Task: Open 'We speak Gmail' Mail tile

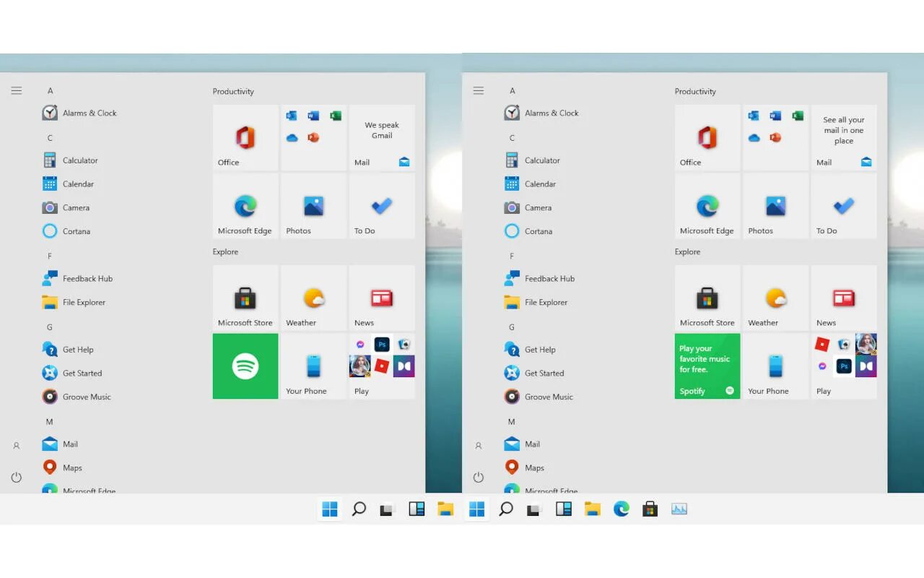Action: pyautogui.click(x=382, y=137)
